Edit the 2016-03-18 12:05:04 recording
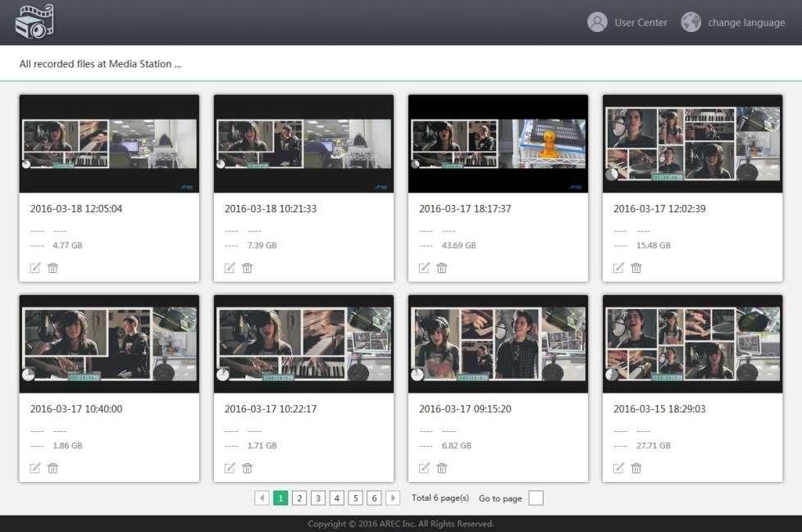This screenshot has width=802, height=532. tap(34, 268)
